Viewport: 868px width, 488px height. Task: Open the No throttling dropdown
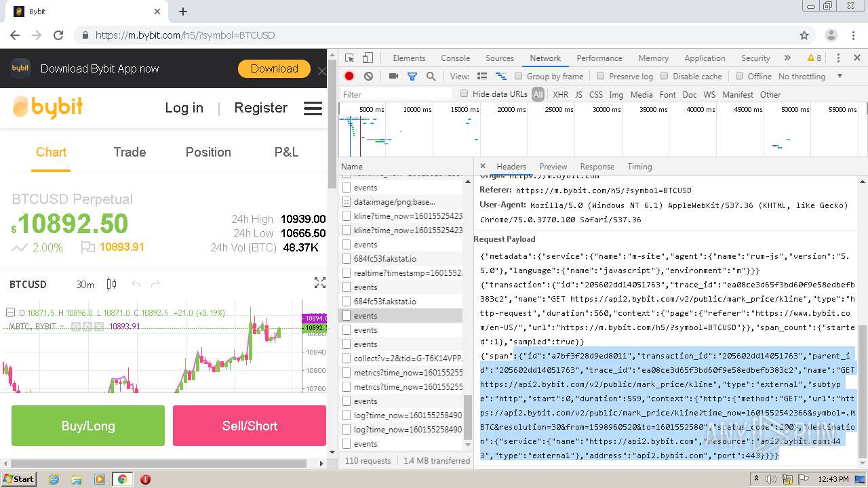tap(811, 77)
